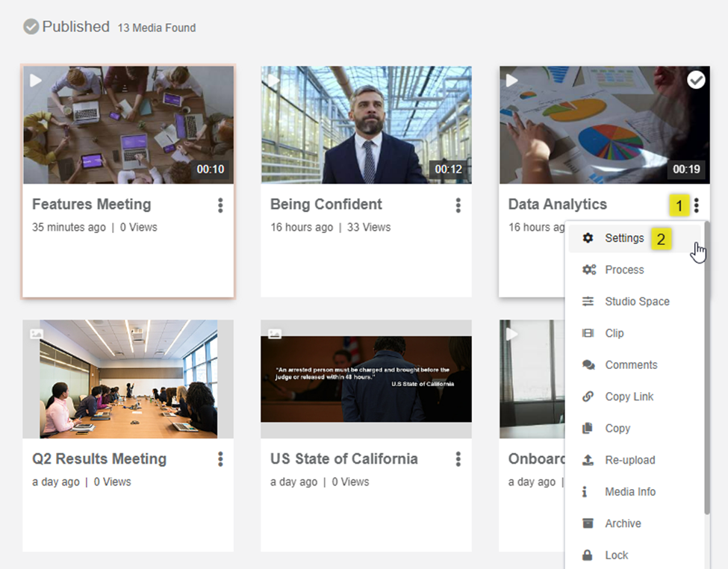Click the Archive box icon
This screenshot has width=728, height=569.
click(588, 523)
